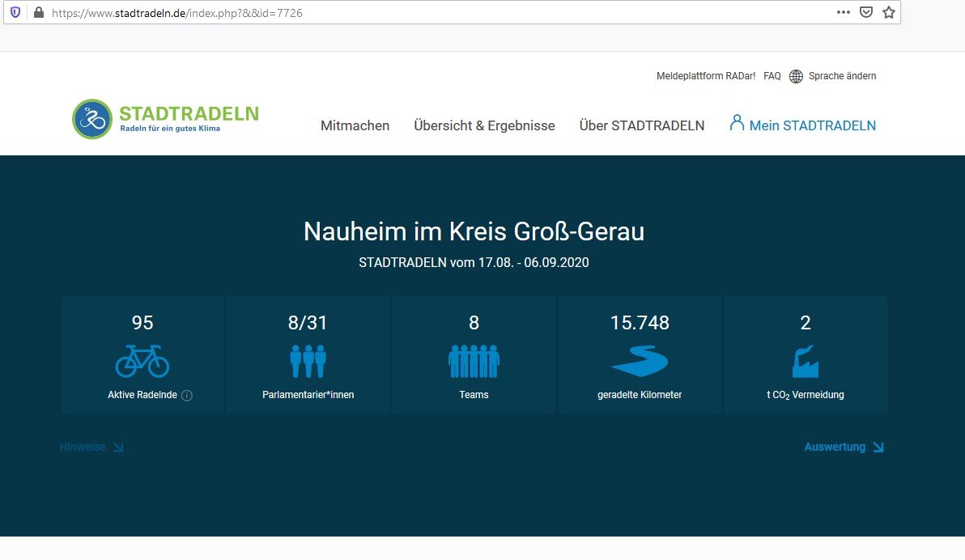This screenshot has height=560, width=965.
Task: Open the Übersicht & Ergebnisse menu
Action: [x=484, y=125]
